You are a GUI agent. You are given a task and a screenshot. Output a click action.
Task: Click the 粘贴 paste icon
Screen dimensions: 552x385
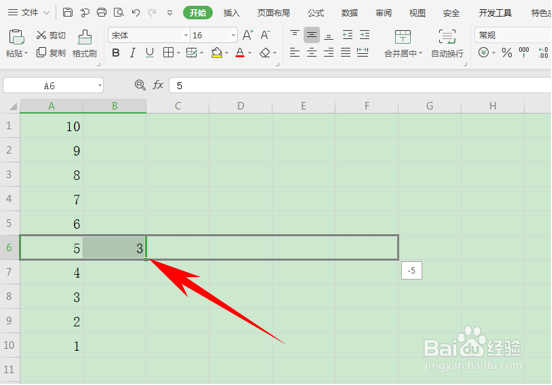click(17, 37)
